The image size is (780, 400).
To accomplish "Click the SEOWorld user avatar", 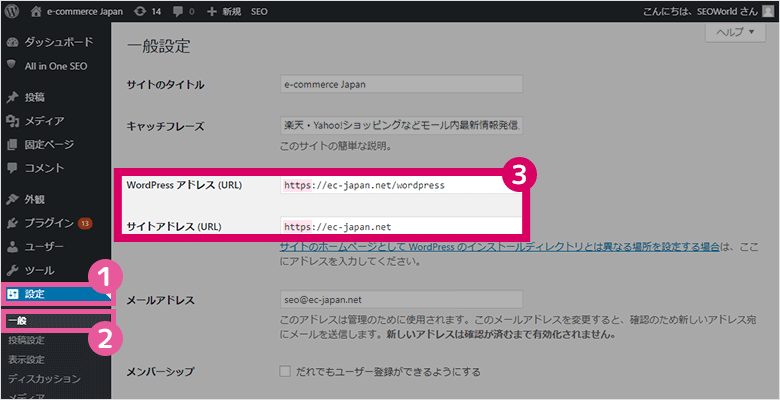I will [768, 11].
